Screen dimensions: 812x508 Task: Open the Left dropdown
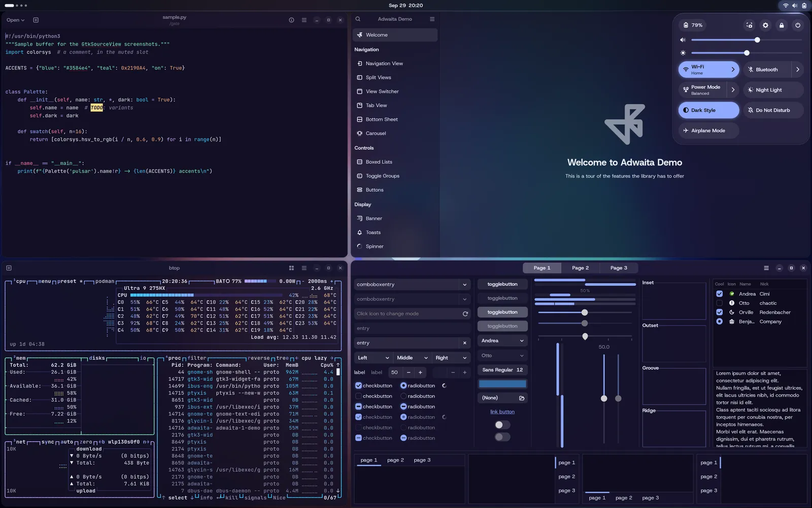point(373,358)
